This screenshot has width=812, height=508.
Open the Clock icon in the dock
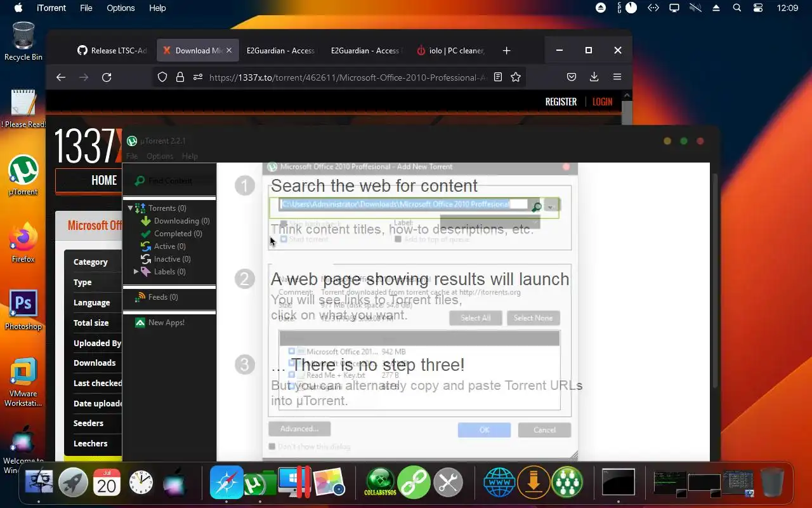point(141,483)
